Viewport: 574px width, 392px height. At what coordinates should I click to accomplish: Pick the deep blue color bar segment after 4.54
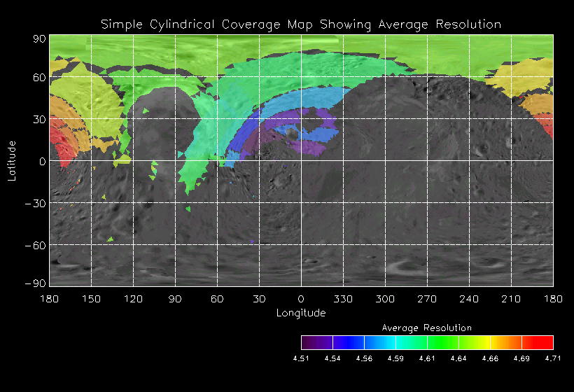coord(349,342)
